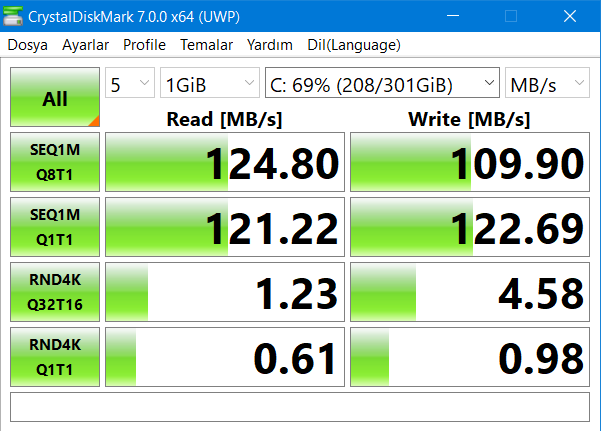Viewport: 601px width, 431px height.
Task: Click the RND4K Q1T1 read result 0.61
Action: [x=225, y=357]
